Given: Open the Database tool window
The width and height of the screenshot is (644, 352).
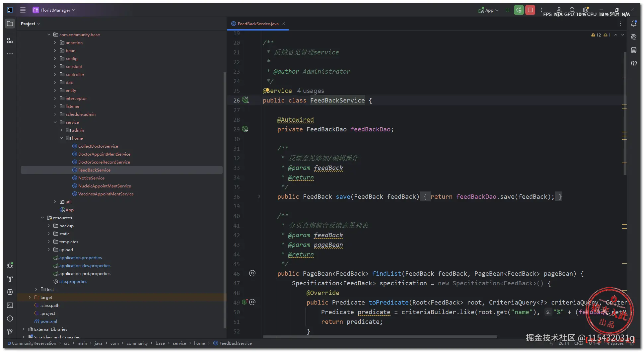Looking at the screenshot, I should click(x=633, y=50).
